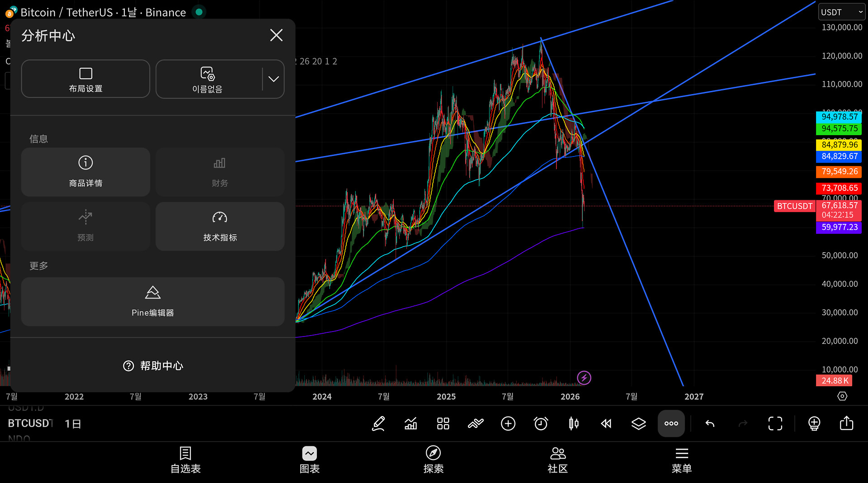Change the 1日 timeframe interval
Screen dimensions: 868x483
[73, 424]
